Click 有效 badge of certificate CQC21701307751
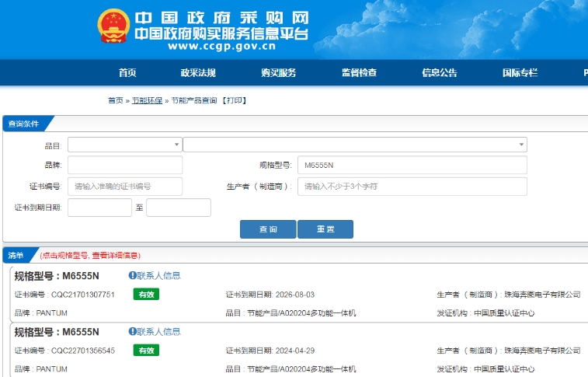Screen dimensions: 588x377 pos(146,295)
